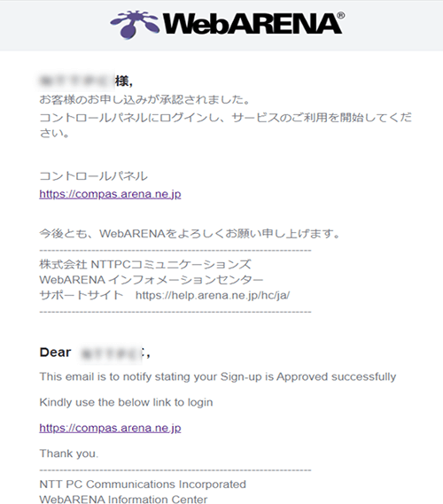
Task: Click the Dear greeting text
Action: [55, 353]
